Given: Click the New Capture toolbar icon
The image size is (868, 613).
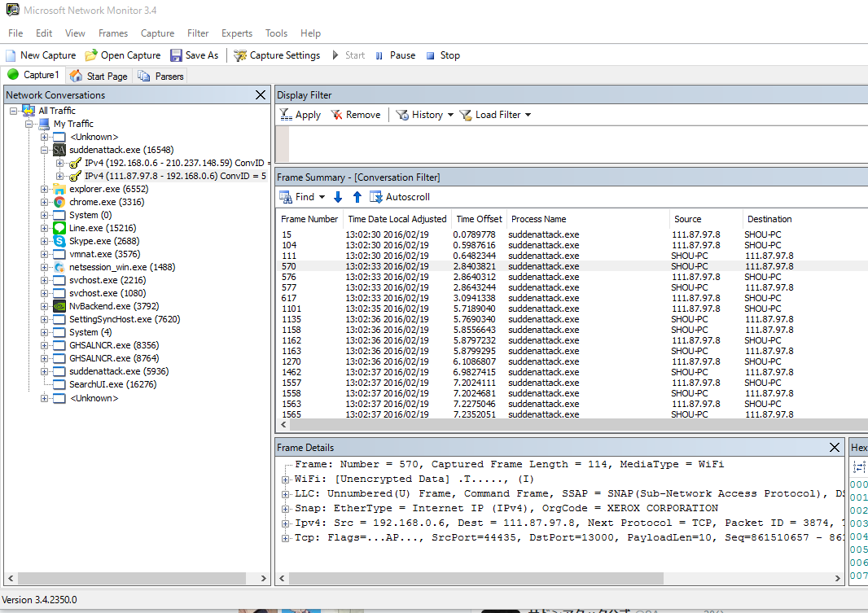Looking at the screenshot, I should tap(11, 55).
